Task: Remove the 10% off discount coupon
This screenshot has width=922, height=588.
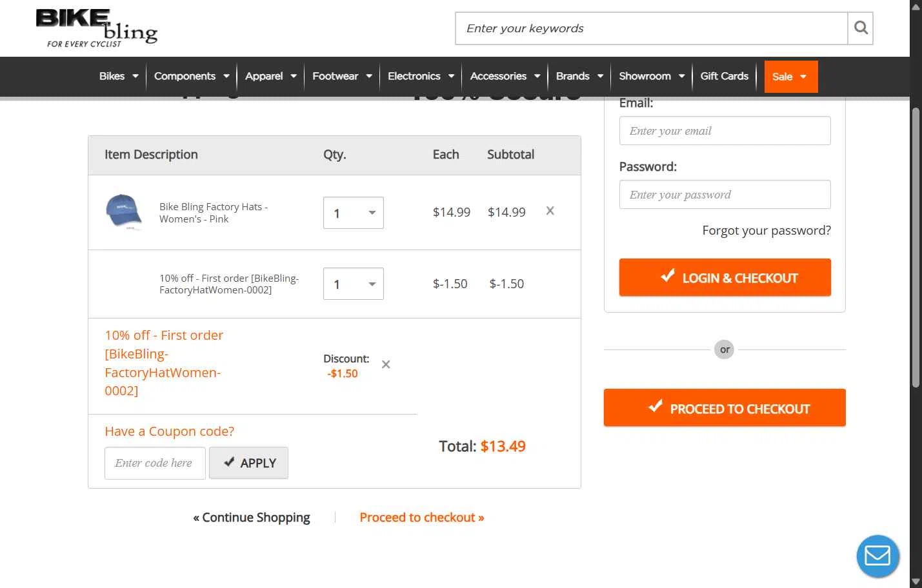Action: 386,364
